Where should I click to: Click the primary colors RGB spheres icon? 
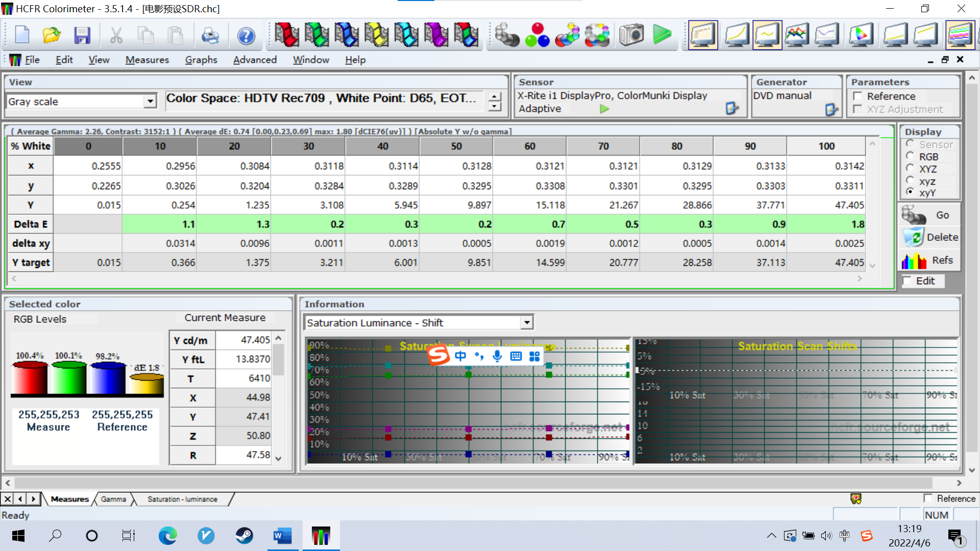click(x=537, y=35)
